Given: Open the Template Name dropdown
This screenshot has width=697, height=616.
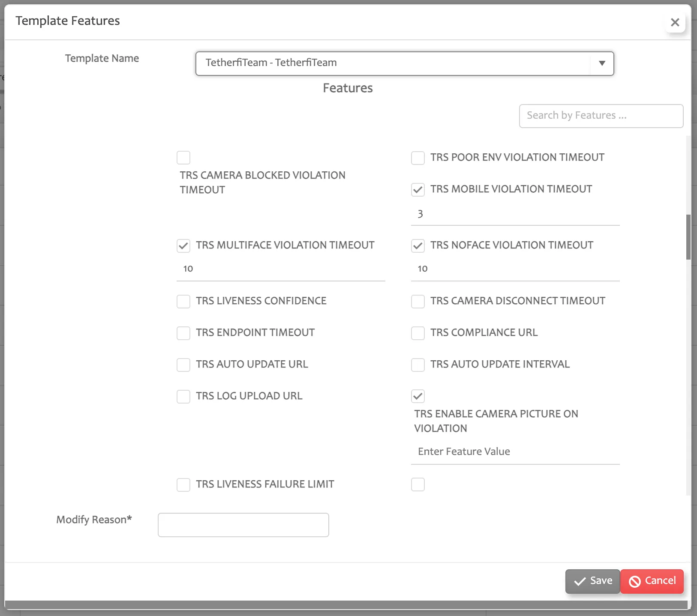Looking at the screenshot, I should pos(405,63).
